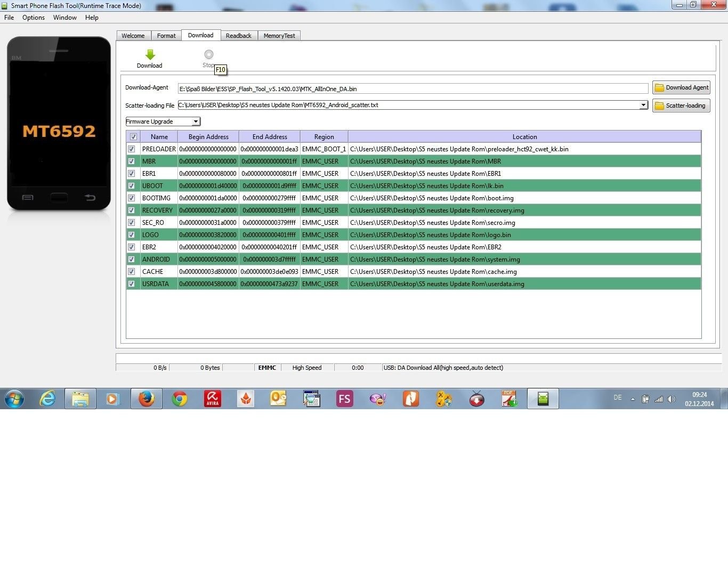728x568 pixels.
Task: Click the Begin Address column header
Action: pos(208,137)
